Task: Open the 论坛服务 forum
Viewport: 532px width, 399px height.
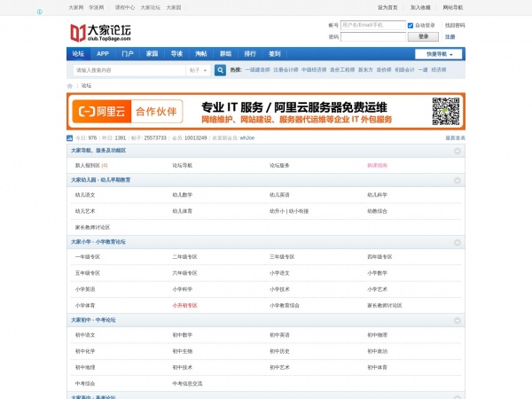Action: (279, 166)
